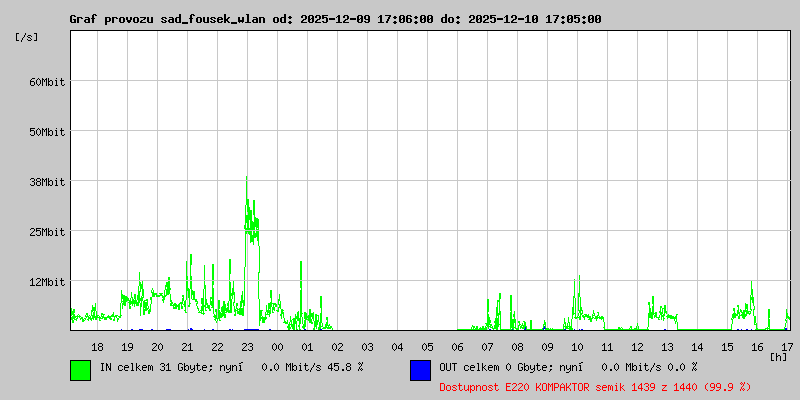This screenshot has height=400, width=800.
Task: Click the hour label '00' on the x-axis
Action: pyautogui.click(x=278, y=347)
